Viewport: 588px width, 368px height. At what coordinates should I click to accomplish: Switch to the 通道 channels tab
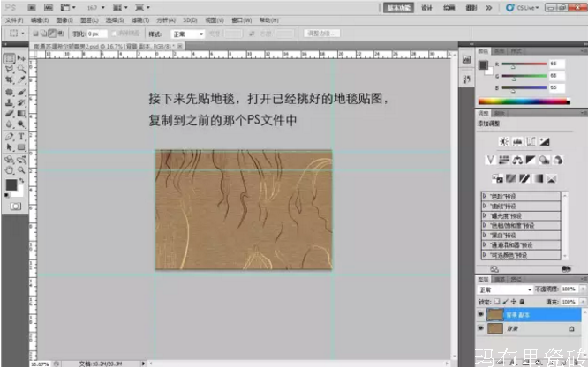pyautogui.click(x=500, y=279)
